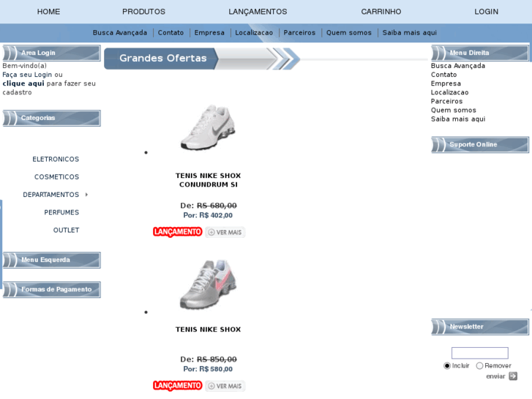Click Contato in the blue sub-menu bar
The height and width of the screenshot is (399, 532).
171,33
